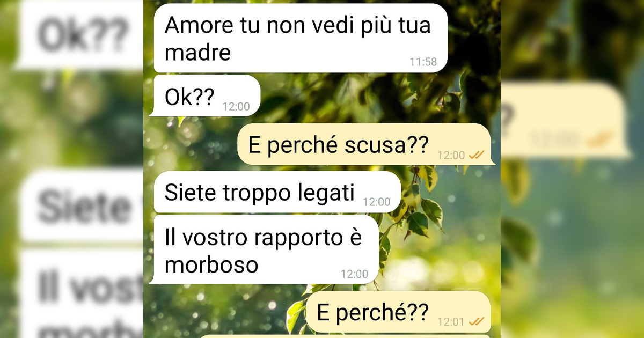Select the "Siete troppo legati" message
Image resolution: width=644 pixels, height=338 pixels.
(x=277, y=192)
